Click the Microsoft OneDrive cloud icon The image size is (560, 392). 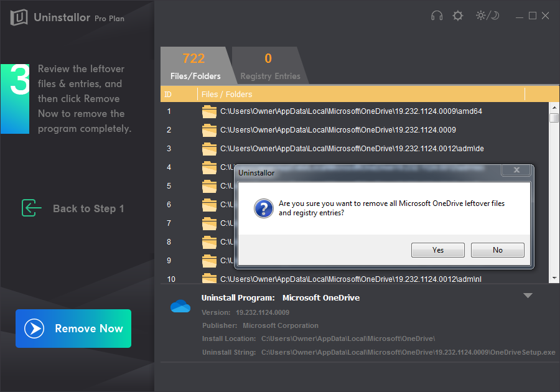pos(180,306)
